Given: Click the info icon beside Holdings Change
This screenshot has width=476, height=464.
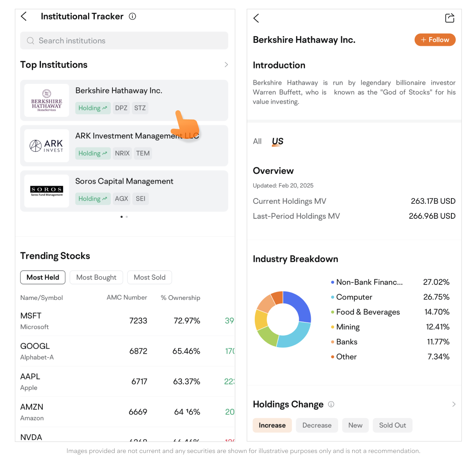Looking at the screenshot, I should pyautogui.click(x=331, y=404).
